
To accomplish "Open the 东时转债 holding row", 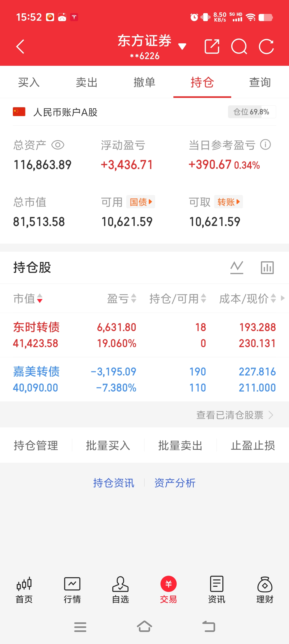I will click(x=144, y=335).
